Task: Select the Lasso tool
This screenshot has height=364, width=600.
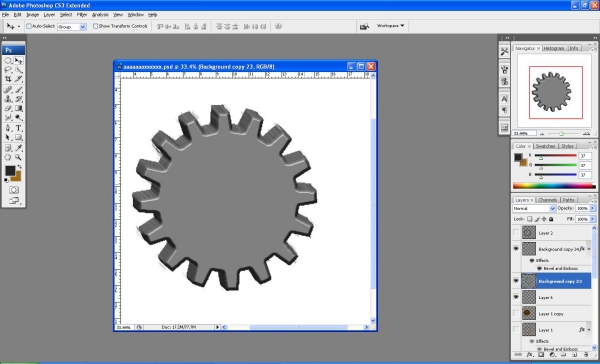Action: coord(8,70)
